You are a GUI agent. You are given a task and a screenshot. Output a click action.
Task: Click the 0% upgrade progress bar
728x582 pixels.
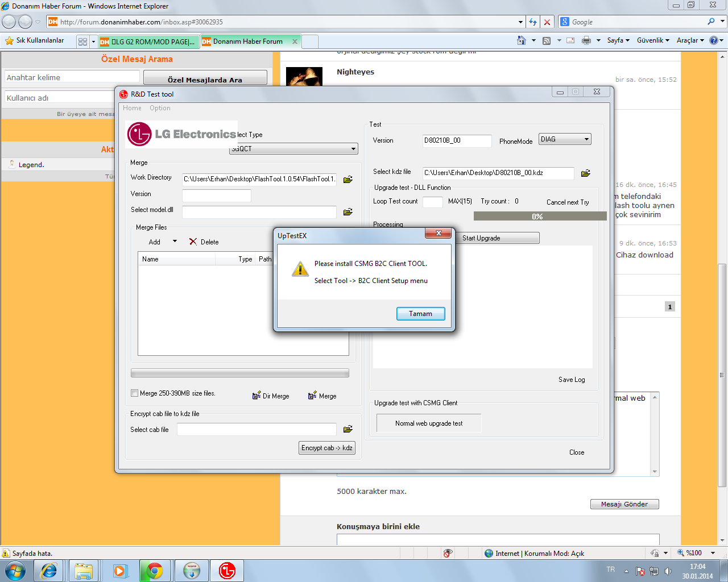[x=540, y=216]
